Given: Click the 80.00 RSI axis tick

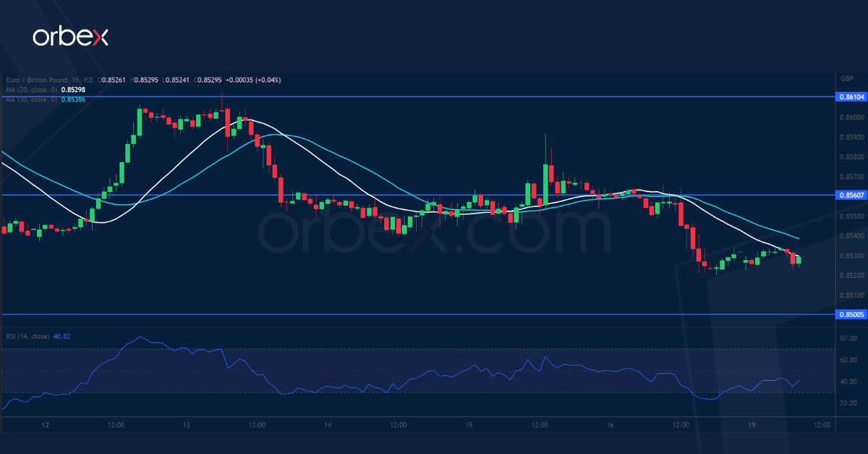Looking at the screenshot, I should (849, 338).
